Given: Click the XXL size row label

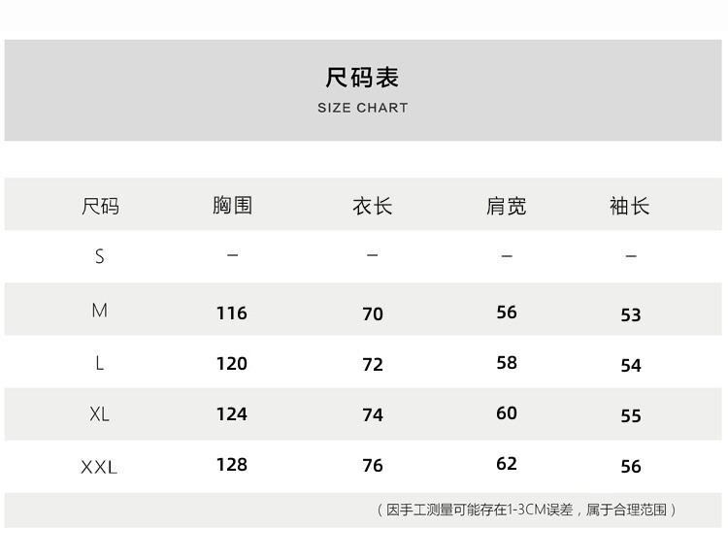Looking at the screenshot, I should click(x=99, y=467).
